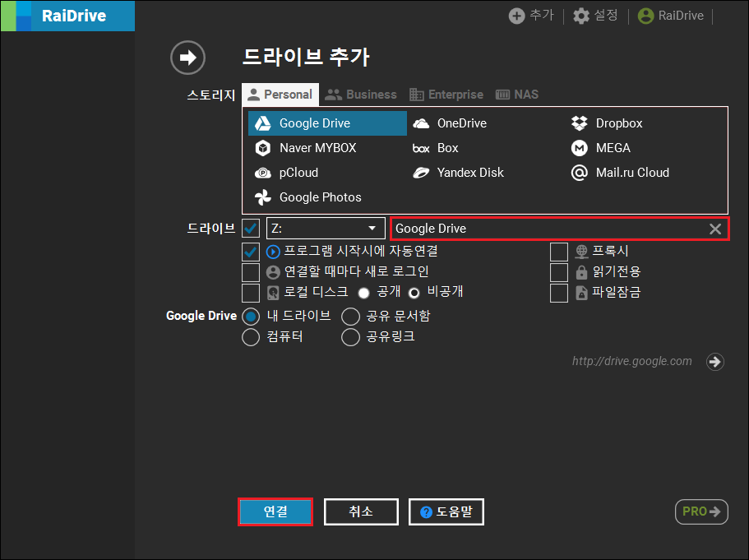Click the Mail.ru Cloud icon
The width and height of the screenshot is (749, 560).
point(579,173)
